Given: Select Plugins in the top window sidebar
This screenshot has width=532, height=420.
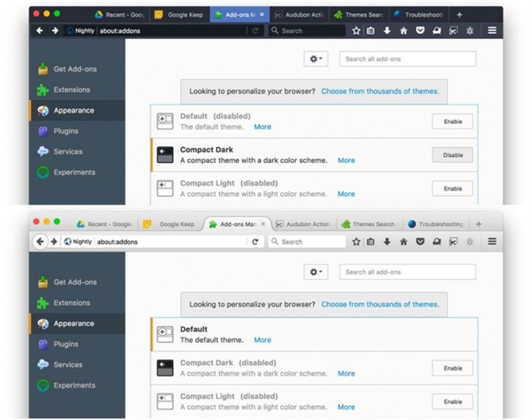Looking at the screenshot, I should (66, 131).
